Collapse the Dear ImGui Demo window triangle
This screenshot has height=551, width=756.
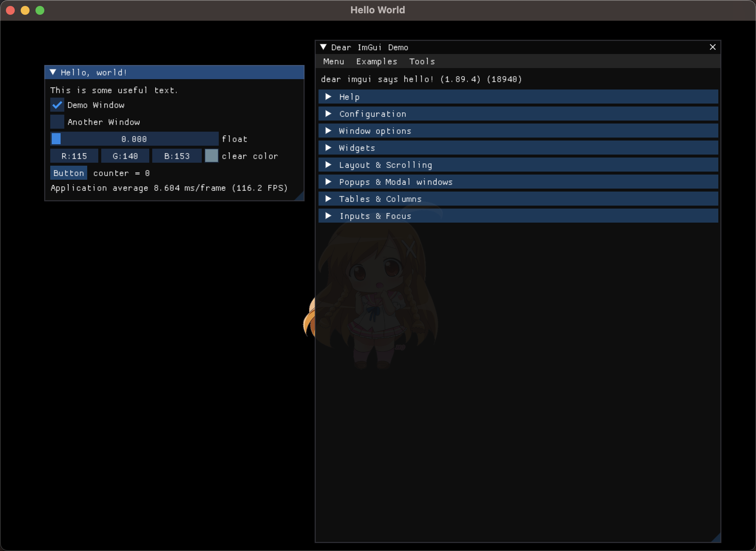pyautogui.click(x=323, y=47)
